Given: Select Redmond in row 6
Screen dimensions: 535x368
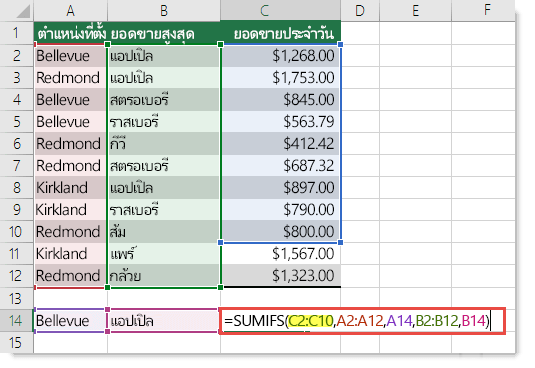Looking at the screenshot, I should click(71, 144).
